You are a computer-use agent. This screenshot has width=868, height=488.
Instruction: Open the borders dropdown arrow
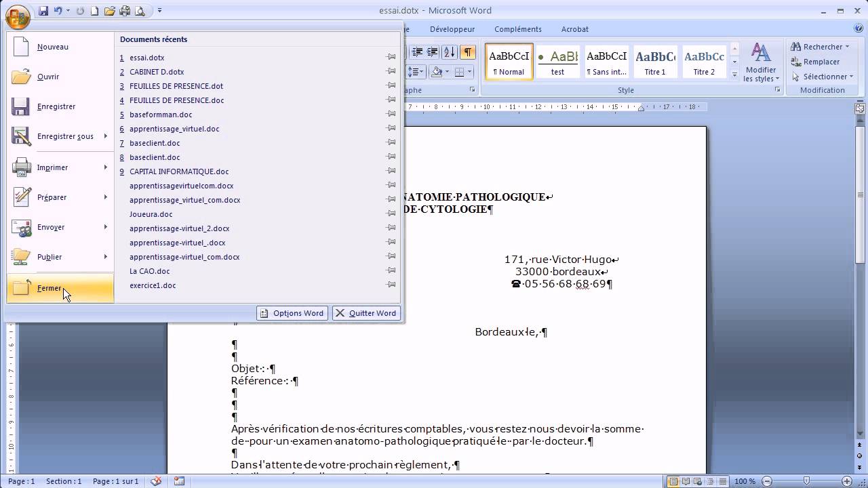pos(470,72)
